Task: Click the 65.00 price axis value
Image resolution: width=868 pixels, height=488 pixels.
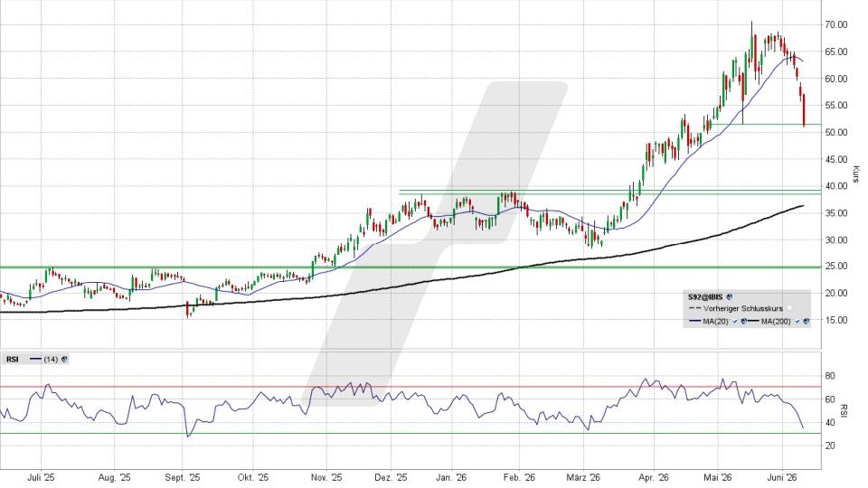Action: tap(835, 52)
